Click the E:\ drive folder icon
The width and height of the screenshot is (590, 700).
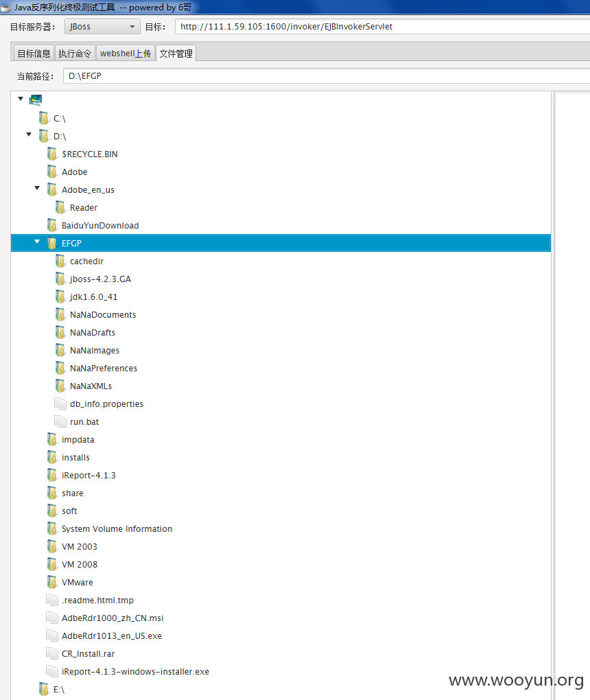pyautogui.click(x=44, y=690)
